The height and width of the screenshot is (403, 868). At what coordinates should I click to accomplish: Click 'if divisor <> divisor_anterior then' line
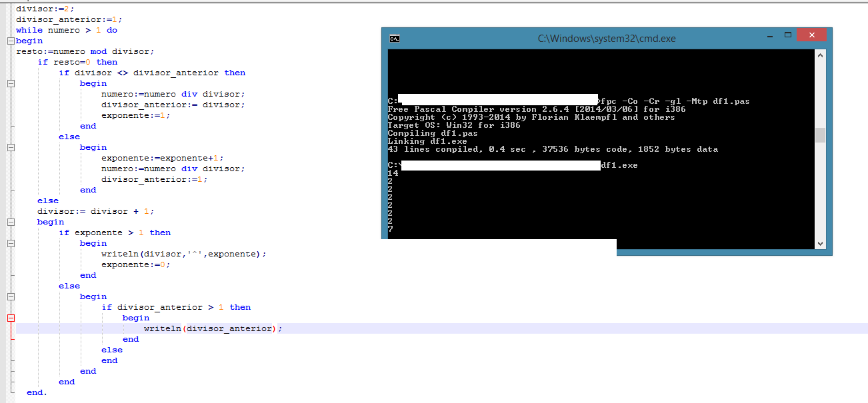pos(152,73)
